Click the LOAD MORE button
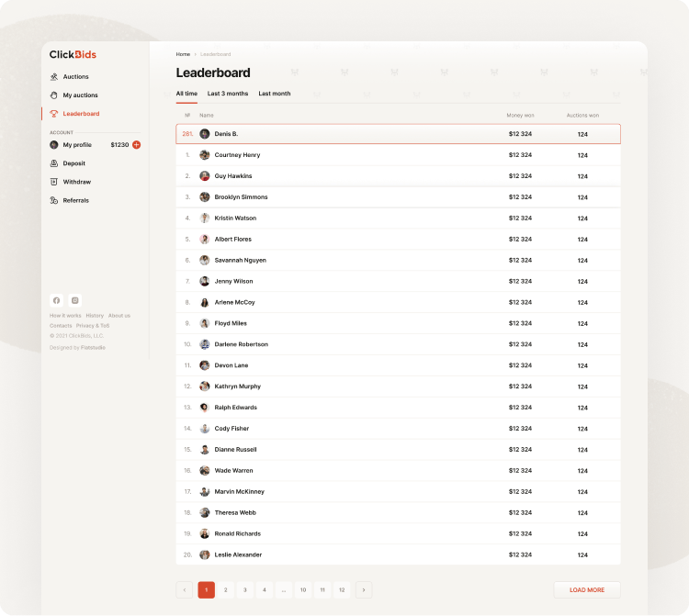The image size is (689, 616). click(x=587, y=590)
